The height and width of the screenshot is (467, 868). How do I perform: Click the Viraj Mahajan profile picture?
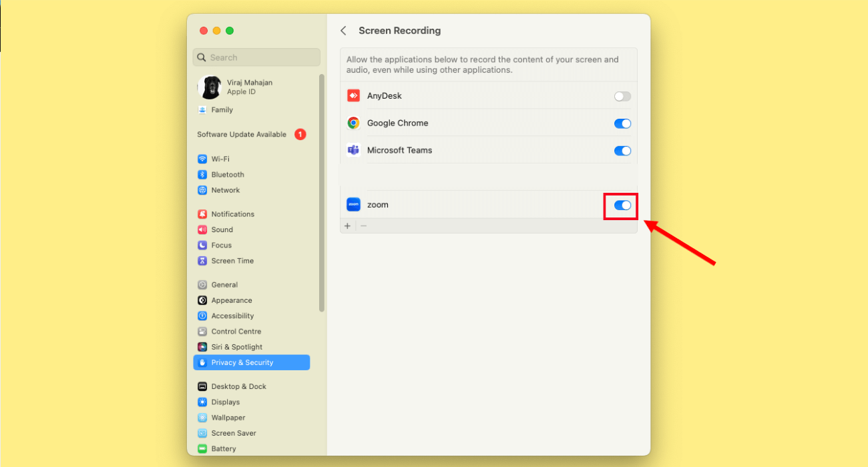click(x=210, y=87)
